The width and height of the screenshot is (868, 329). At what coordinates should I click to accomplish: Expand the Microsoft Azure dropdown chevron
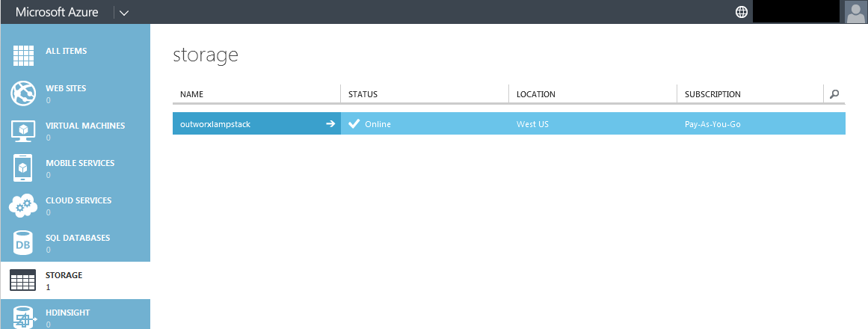124,12
